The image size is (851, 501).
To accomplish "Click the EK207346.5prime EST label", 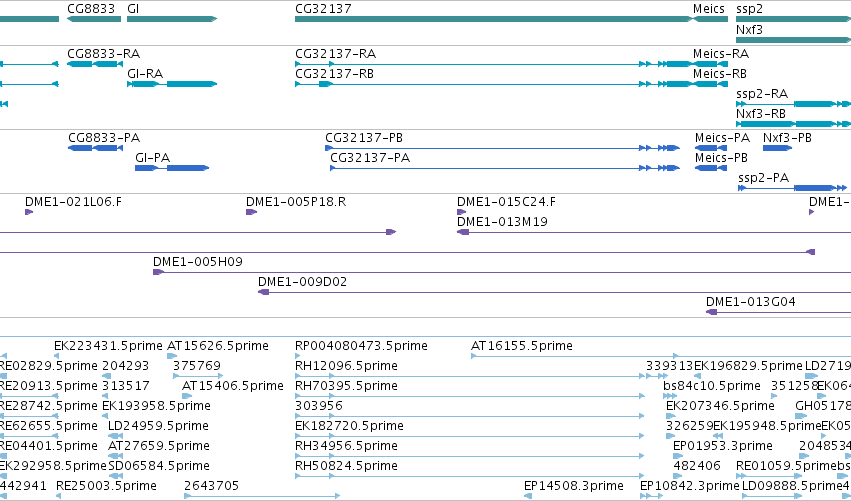I will 720,407.
